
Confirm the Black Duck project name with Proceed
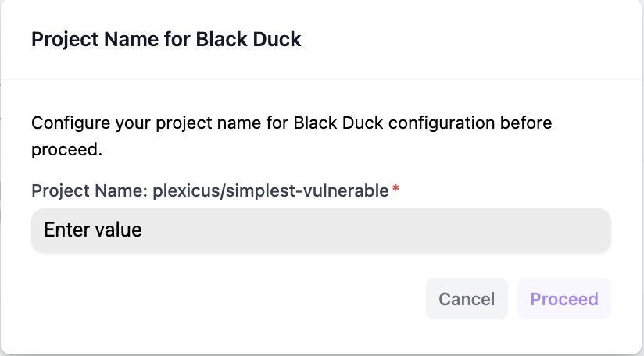[564, 299]
